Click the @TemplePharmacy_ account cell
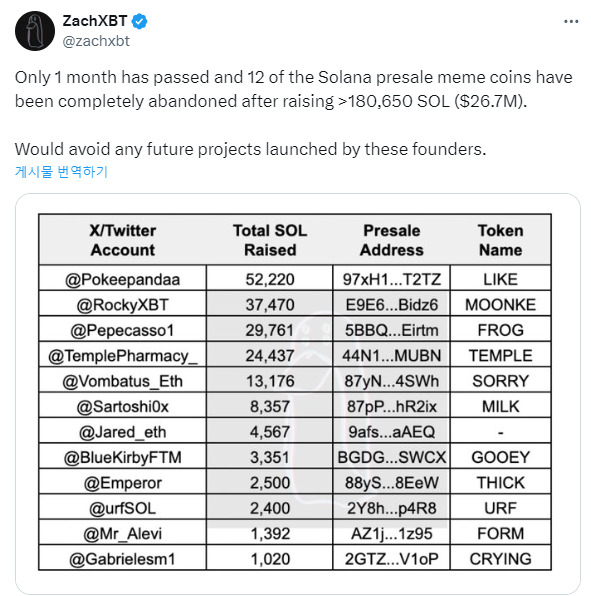 122,355
